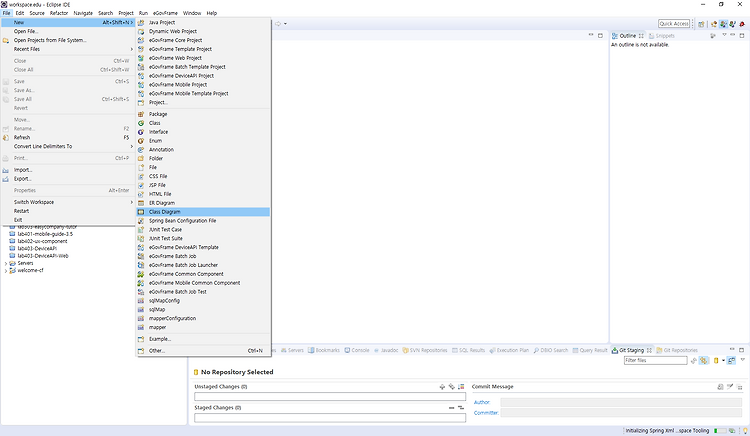Create a JUnit Test Suite
This screenshot has width=750, height=436.
pyautogui.click(x=203, y=239)
